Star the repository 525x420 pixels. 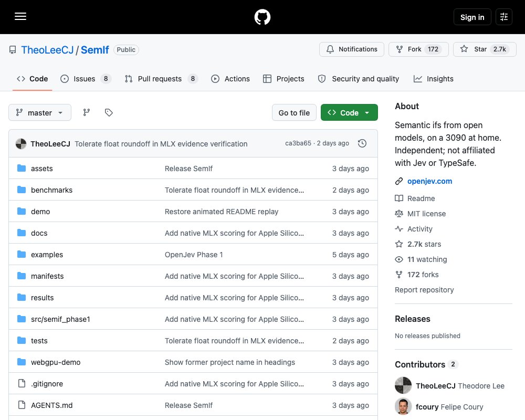(485, 49)
